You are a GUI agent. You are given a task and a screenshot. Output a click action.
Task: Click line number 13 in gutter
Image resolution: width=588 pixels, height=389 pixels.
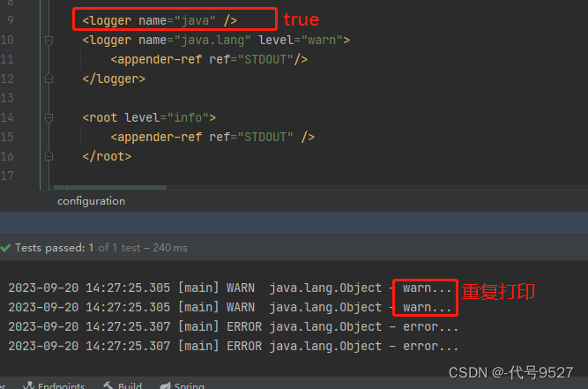coord(7,98)
